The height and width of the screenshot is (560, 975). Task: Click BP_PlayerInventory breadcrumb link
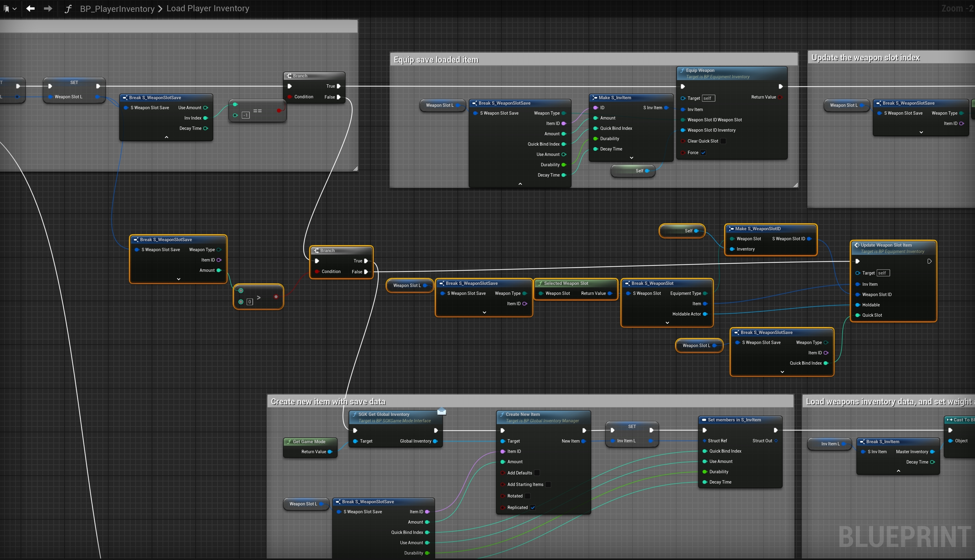117,8
